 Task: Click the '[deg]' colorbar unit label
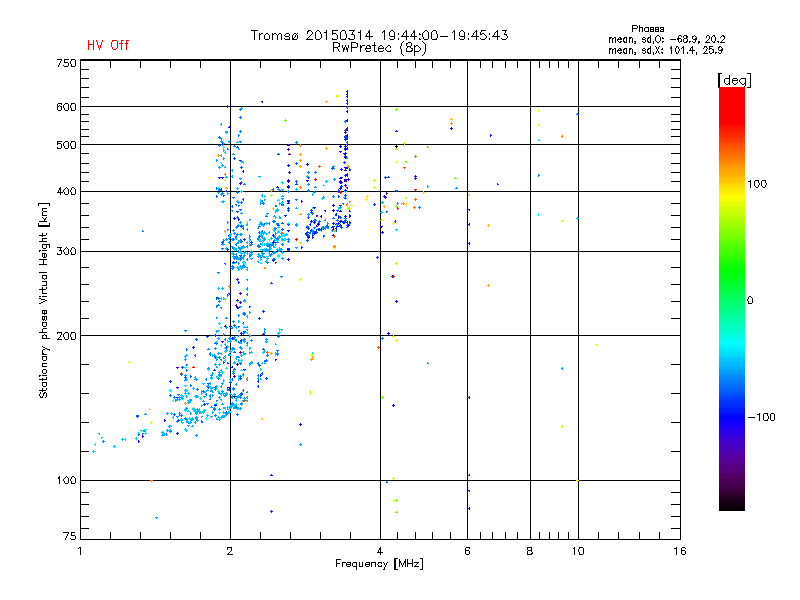pyautogui.click(x=734, y=80)
